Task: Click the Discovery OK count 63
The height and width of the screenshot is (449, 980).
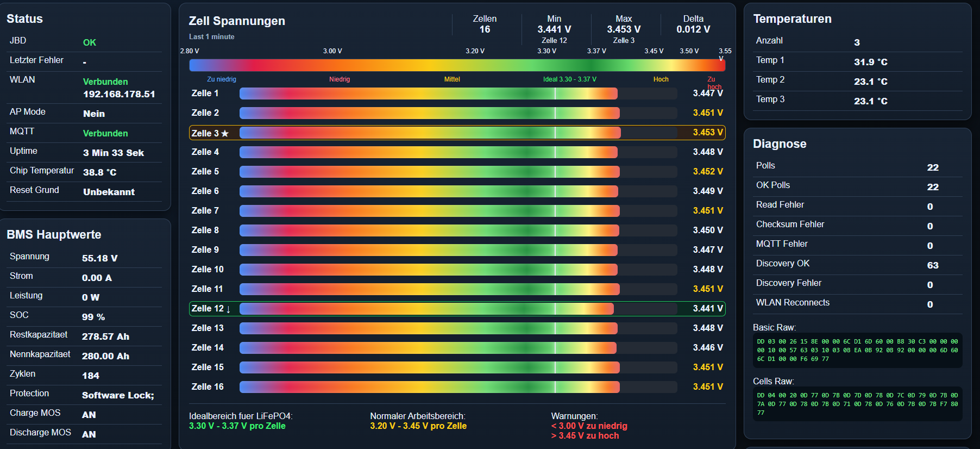Action: point(933,265)
